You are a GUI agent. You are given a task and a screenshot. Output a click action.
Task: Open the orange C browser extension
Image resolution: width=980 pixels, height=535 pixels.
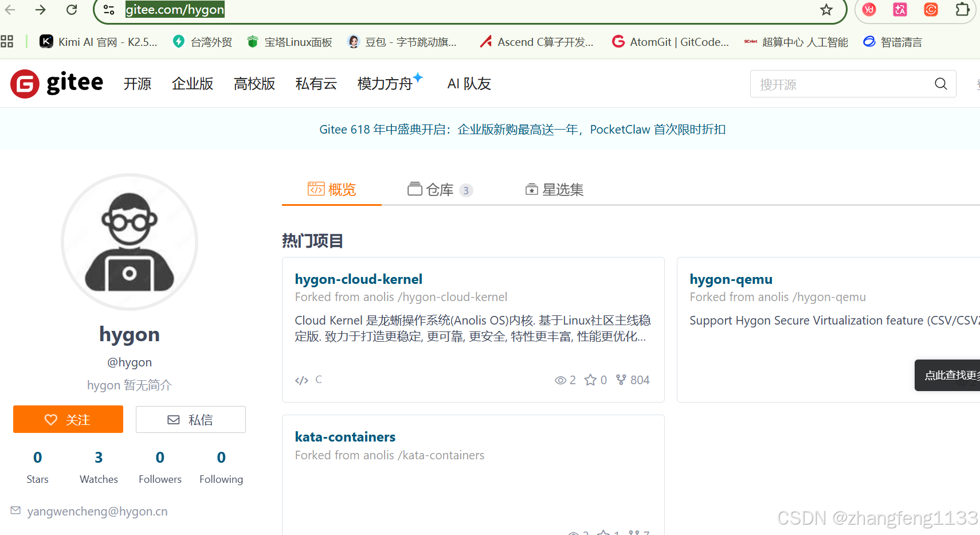click(x=931, y=10)
